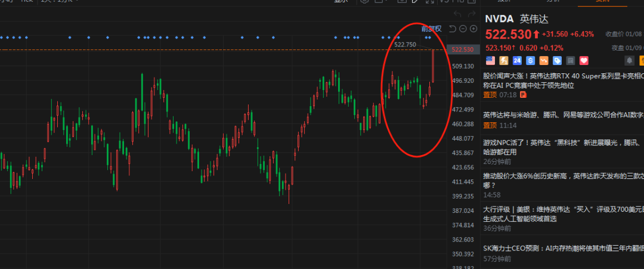The height and width of the screenshot is (269, 644).
Task: Click the redo arrow above the chart
Action: pyautogui.click(x=472, y=15)
